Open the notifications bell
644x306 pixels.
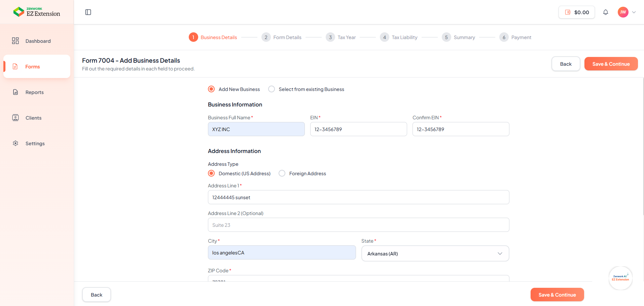pos(605,12)
